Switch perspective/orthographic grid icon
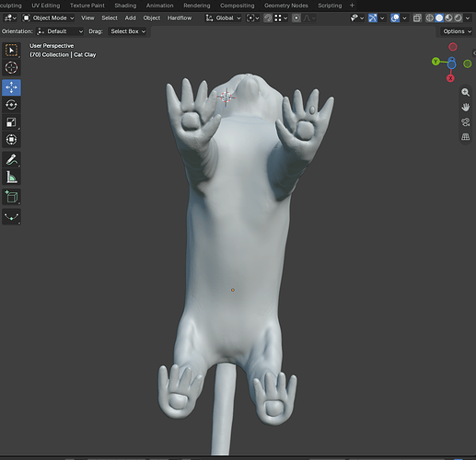 pyautogui.click(x=466, y=137)
